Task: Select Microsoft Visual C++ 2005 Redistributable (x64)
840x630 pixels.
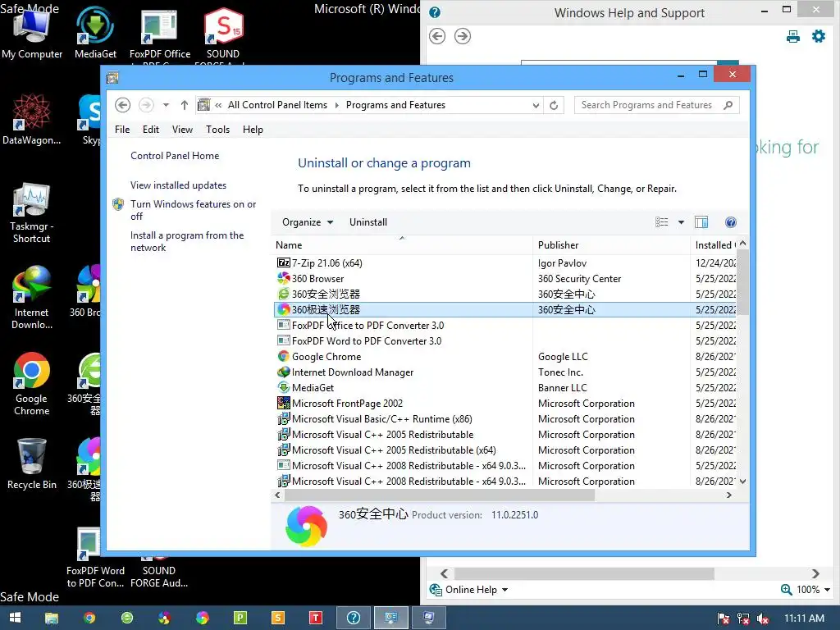Action: [504, 450]
